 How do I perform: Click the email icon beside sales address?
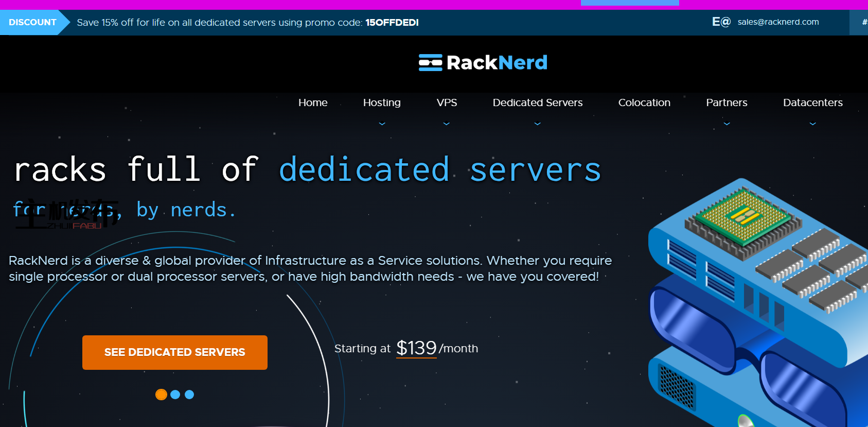[721, 22]
